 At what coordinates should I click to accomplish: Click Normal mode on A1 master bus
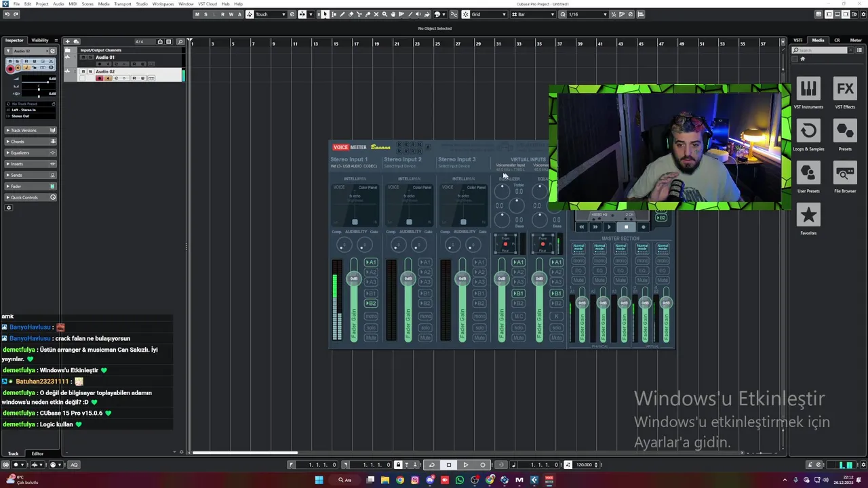coord(578,248)
